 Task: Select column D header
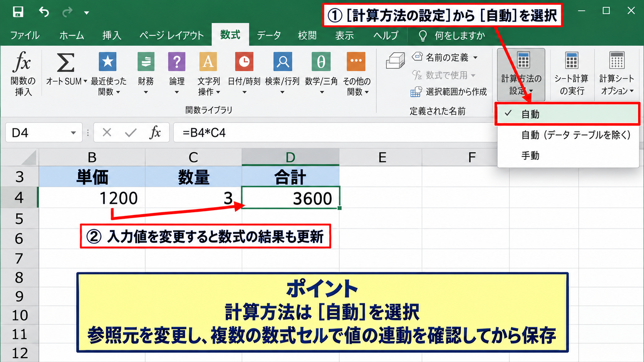tap(290, 157)
